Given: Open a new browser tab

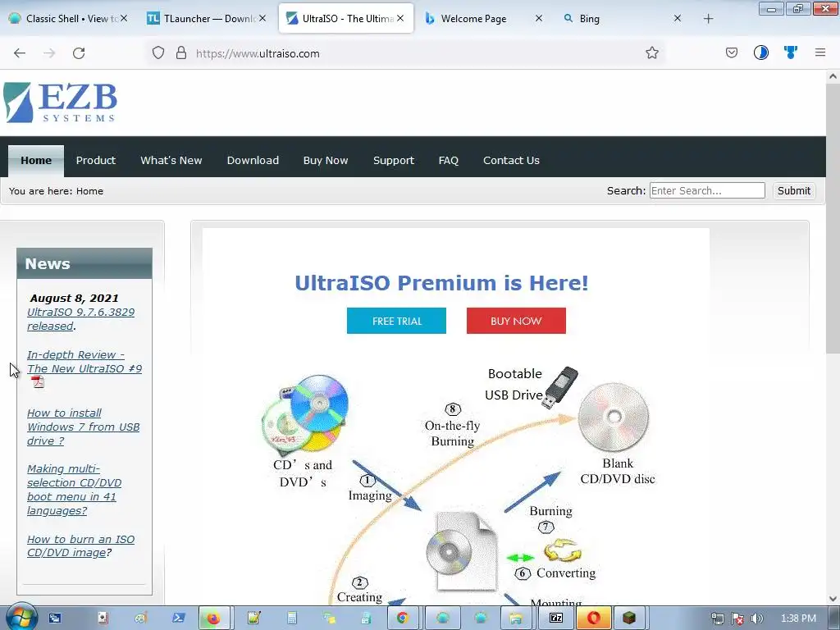Looking at the screenshot, I should click(x=708, y=19).
